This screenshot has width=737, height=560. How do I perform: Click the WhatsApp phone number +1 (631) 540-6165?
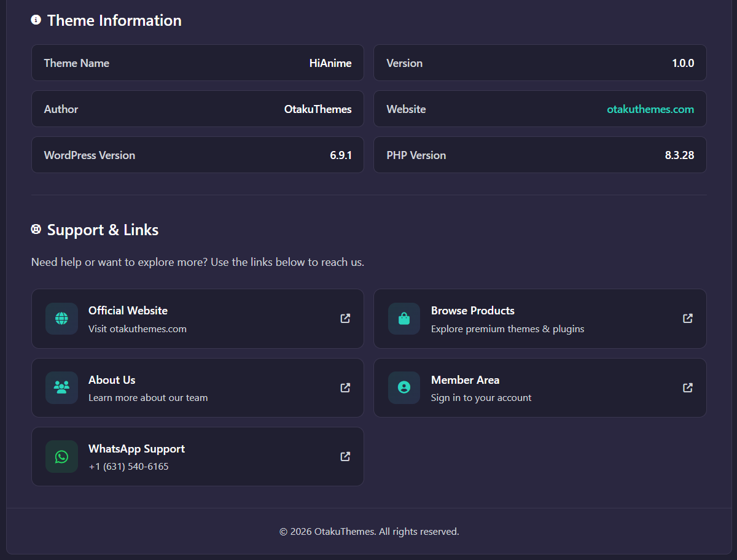[x=128, y=467]
